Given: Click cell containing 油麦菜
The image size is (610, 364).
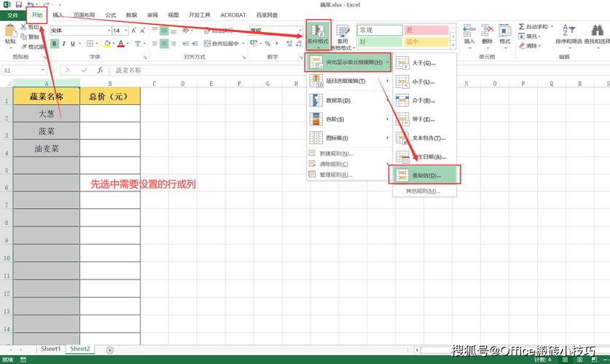Looking at the screenshot, I should point(47,149).
